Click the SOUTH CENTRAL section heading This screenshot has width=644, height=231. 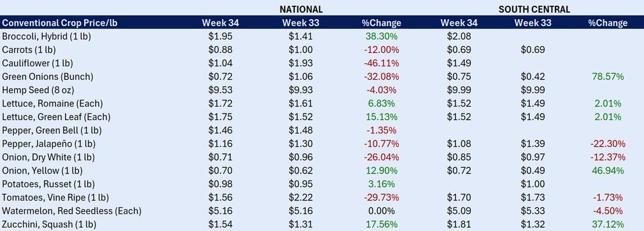point(534,10)
